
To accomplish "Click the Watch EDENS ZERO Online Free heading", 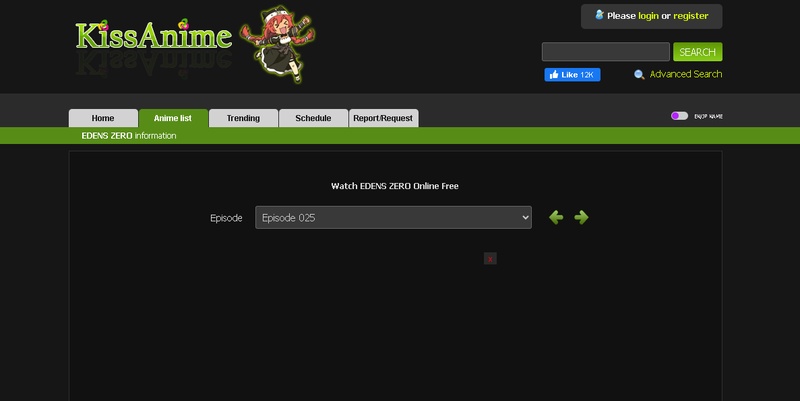I will pos(395,186).
